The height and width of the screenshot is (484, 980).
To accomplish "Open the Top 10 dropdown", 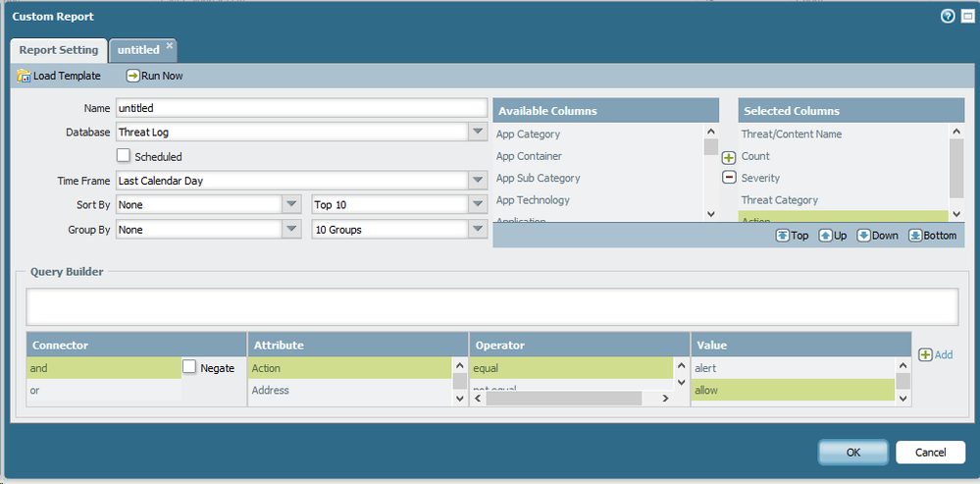I will [x=477, y=204].
